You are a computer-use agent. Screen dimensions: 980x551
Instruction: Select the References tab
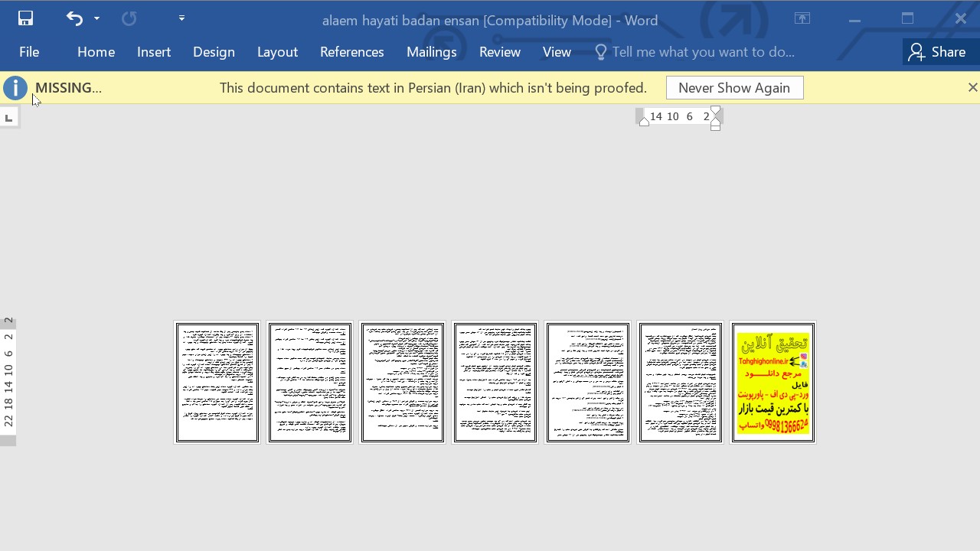click(x=351, y=52)
